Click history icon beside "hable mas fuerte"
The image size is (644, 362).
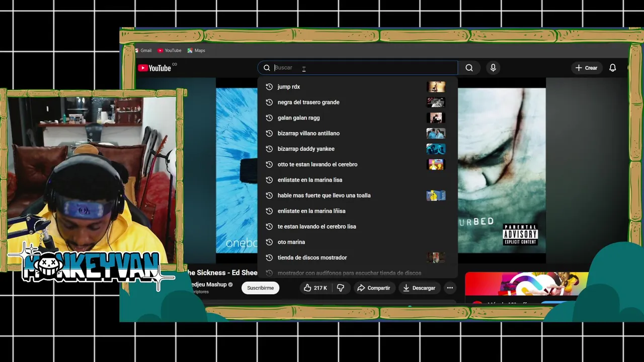point(269,196)
